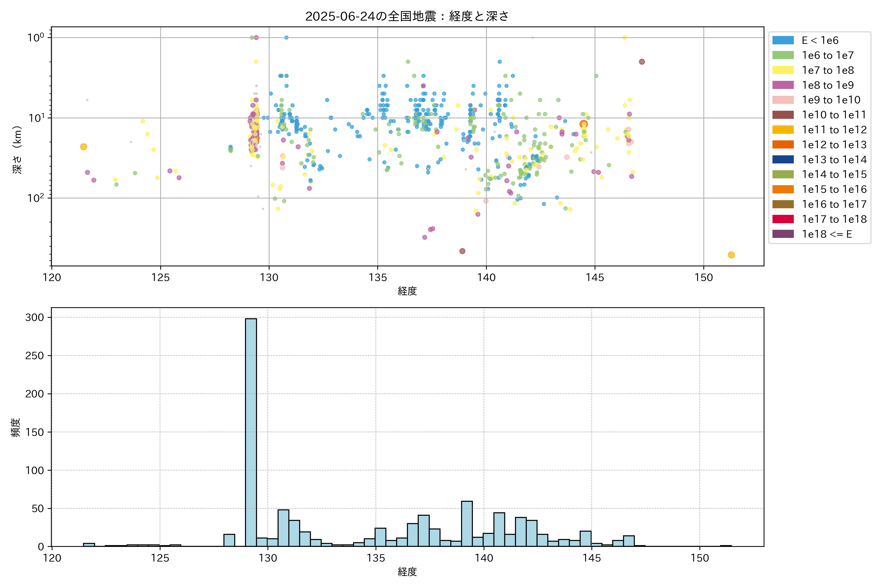
Task: Click the 経度 x-axis label under scatter plot
Action: (407, 291)
